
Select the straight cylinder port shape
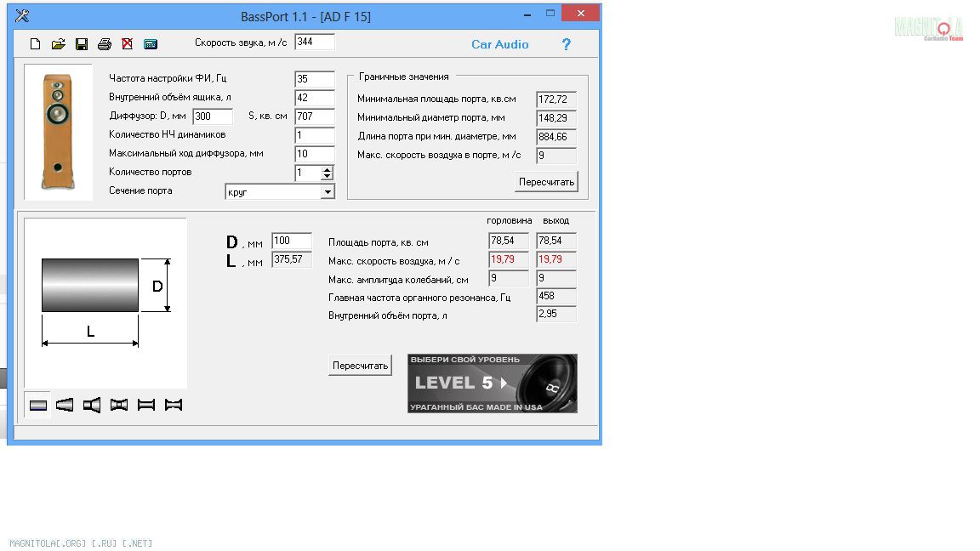click(x=38, y=405)
